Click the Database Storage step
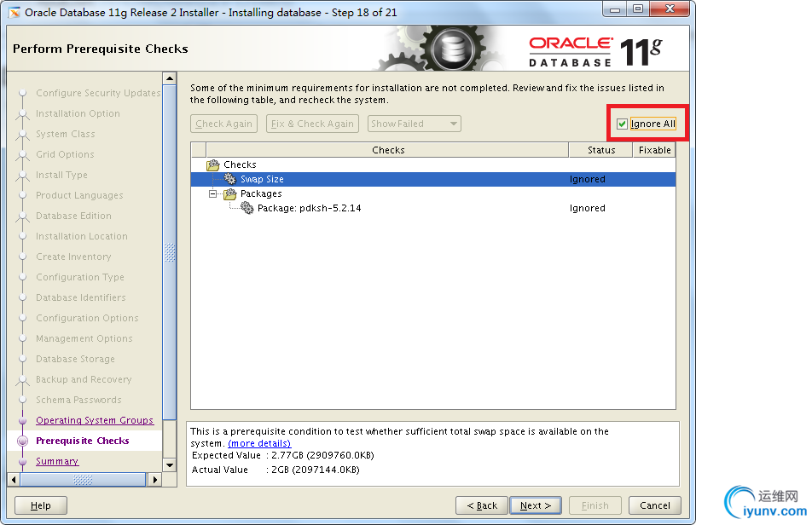Image resolution: width=812 pixels, height=525 pixels. coord(75,359)
